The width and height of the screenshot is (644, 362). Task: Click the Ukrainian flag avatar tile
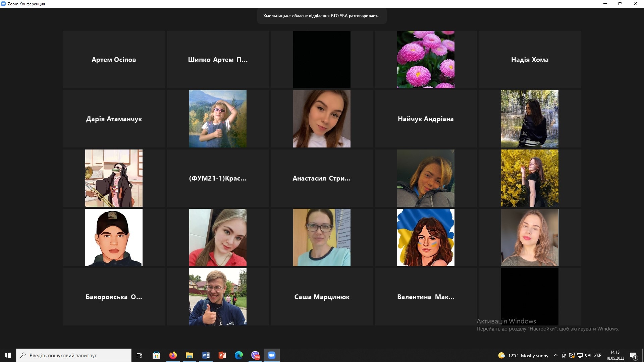click(426, 237)
